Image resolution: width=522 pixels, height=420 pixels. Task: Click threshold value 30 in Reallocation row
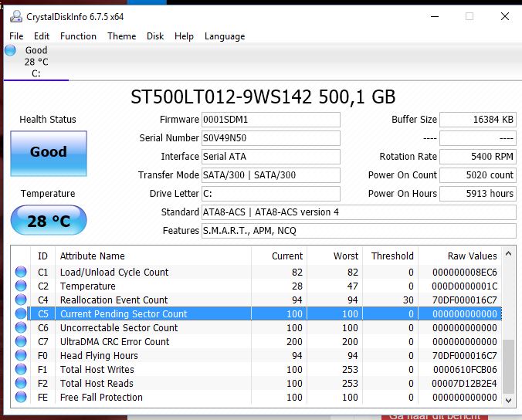tap(408, 300)
